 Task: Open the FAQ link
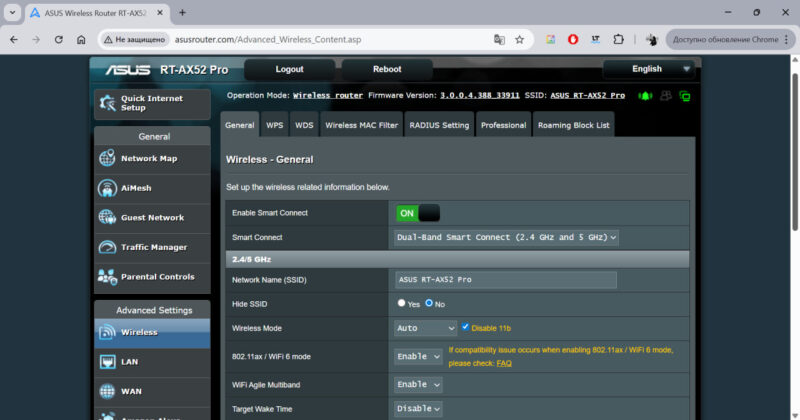[x=504, y=363]
